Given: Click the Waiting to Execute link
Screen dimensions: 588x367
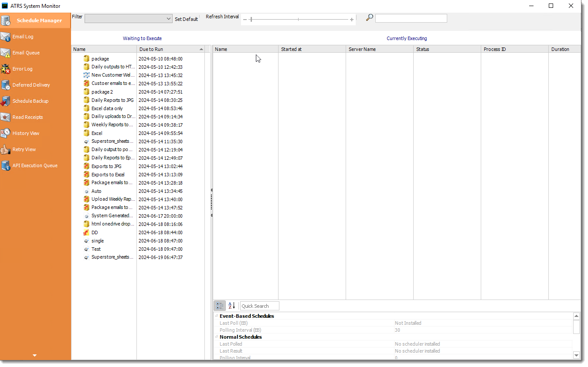Looking at the screenshot, I should [142, 38].
